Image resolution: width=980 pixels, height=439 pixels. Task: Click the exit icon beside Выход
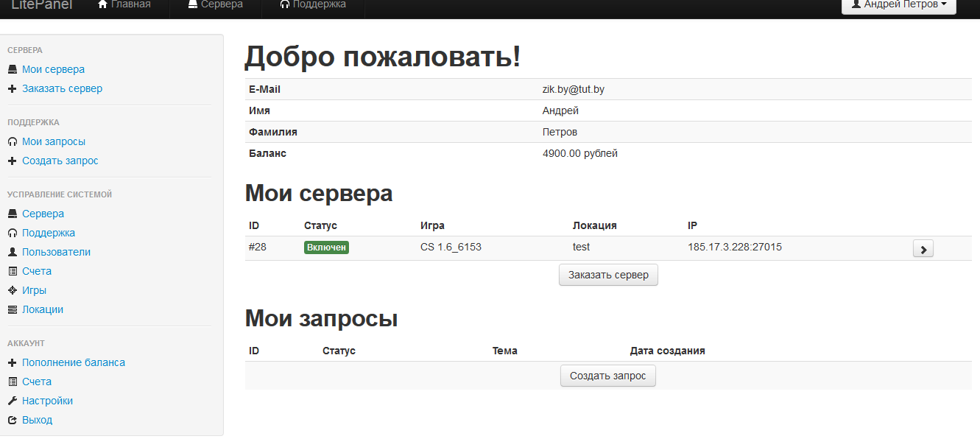pyautogui.click(x=13, y=420)
